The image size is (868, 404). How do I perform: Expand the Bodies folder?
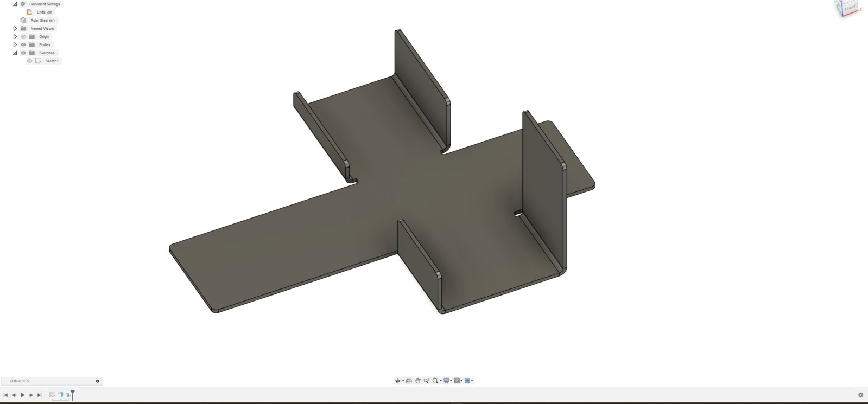[15, 44]
